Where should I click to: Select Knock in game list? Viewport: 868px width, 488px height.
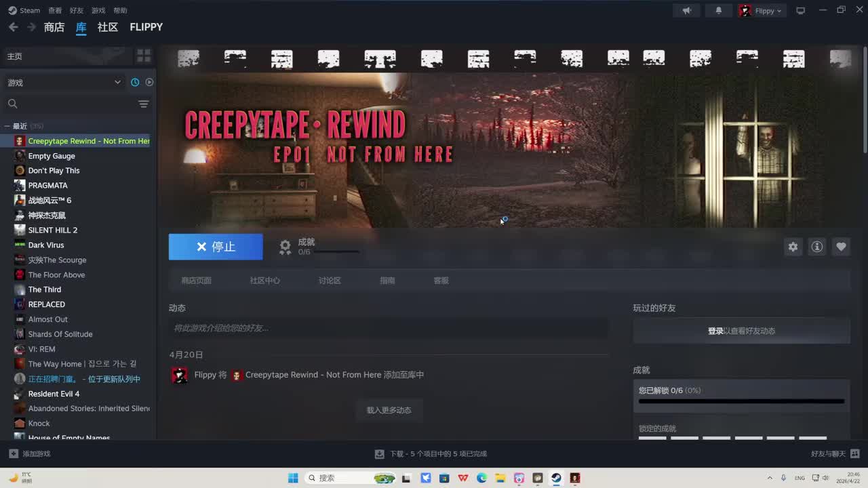pyautogui.click(x=39, y=424)
